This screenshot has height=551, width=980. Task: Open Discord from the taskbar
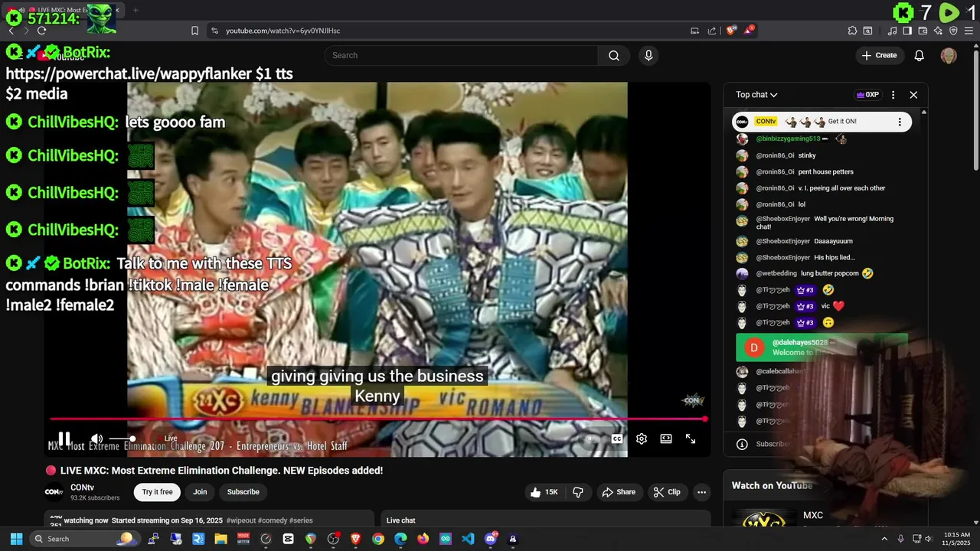(x=491, y=539)
